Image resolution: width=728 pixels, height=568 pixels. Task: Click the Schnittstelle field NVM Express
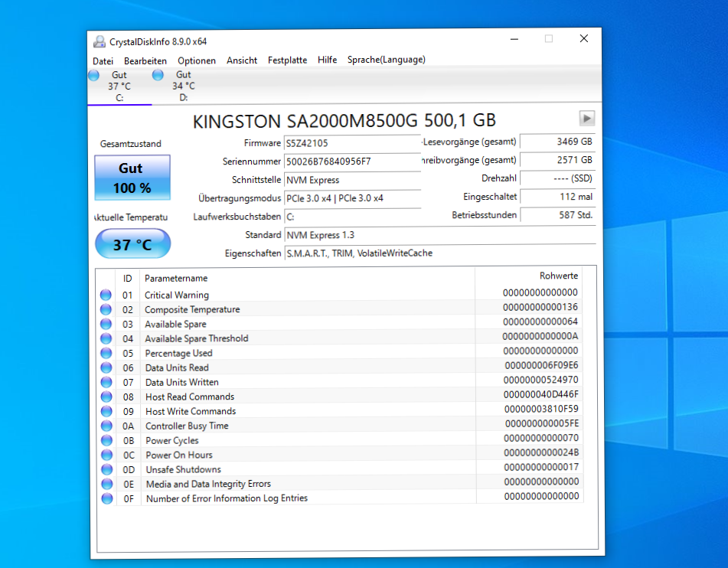coord(352,180)
